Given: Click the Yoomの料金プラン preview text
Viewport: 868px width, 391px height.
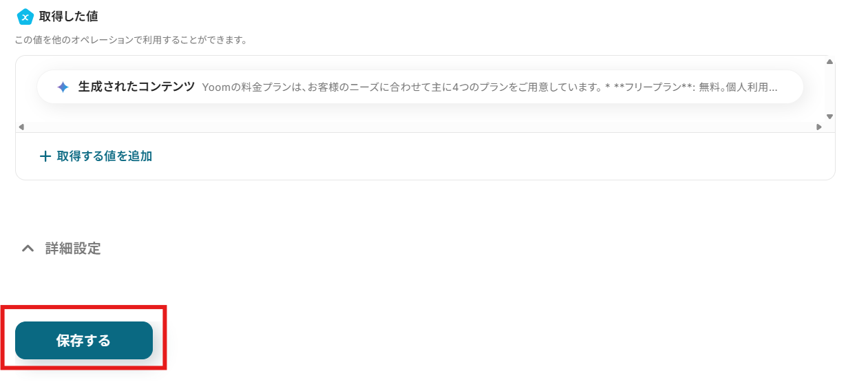Looking at the screenshot, I should point(489,87).
